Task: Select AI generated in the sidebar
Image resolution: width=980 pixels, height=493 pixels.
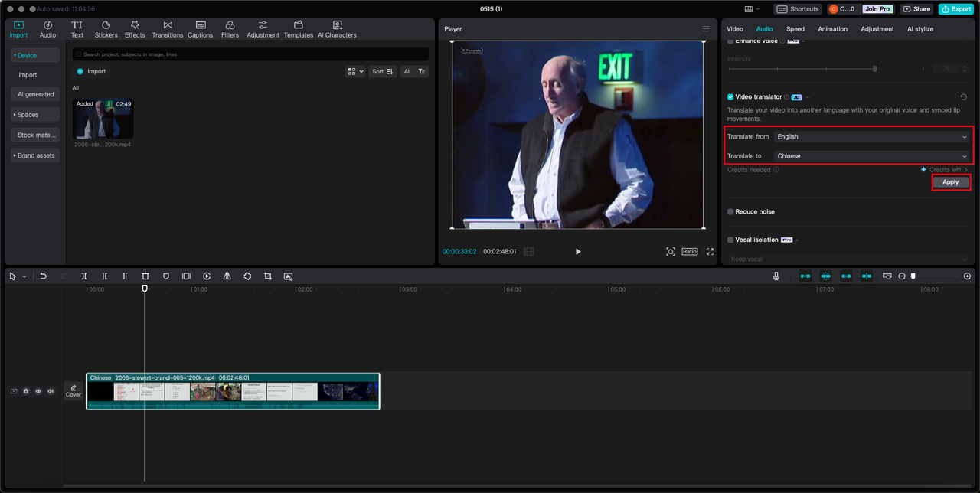Action: click(35, 94)
